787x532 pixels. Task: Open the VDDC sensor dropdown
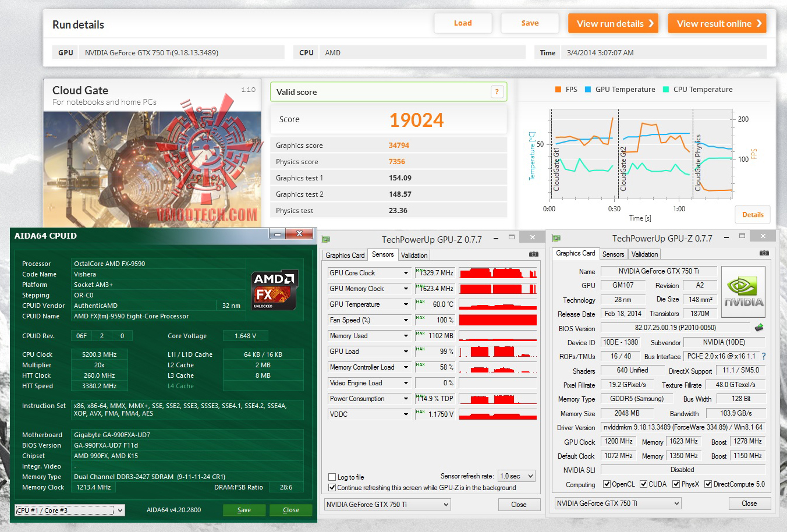point(406,414)
